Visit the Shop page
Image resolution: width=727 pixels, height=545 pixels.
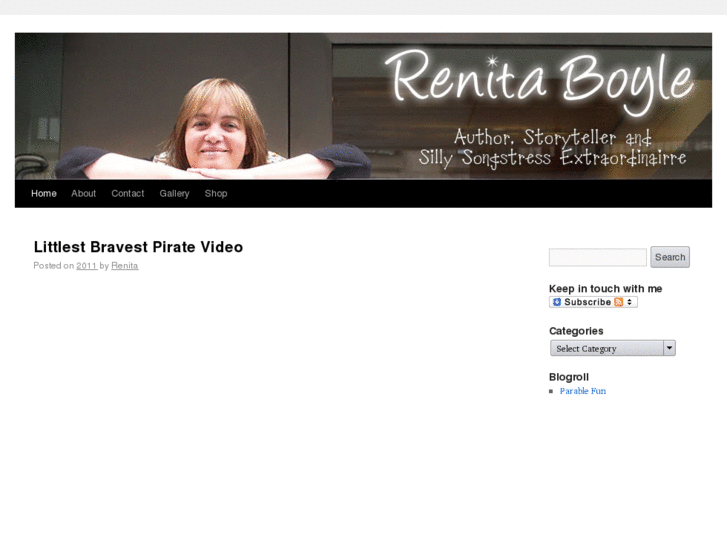pos(216,193)
